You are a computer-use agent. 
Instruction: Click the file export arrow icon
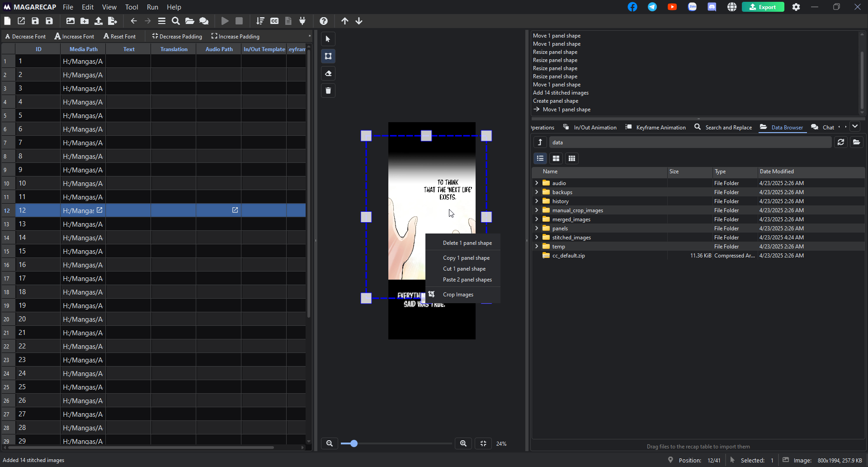coord(113,21)
